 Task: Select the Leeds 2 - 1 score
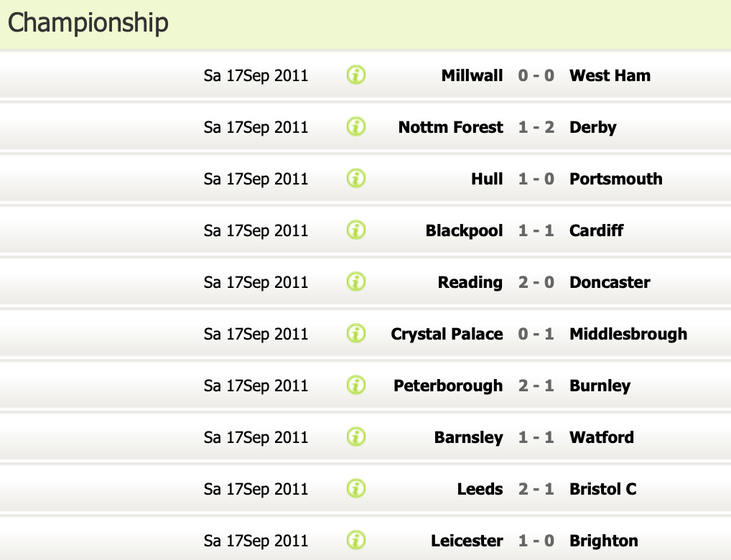[536, 489]
